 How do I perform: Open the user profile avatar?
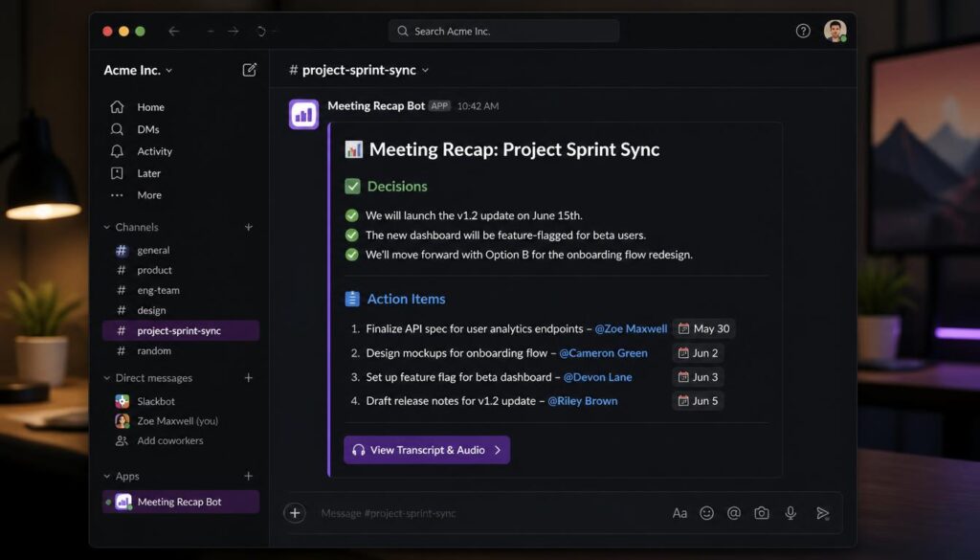pos(835,31)
